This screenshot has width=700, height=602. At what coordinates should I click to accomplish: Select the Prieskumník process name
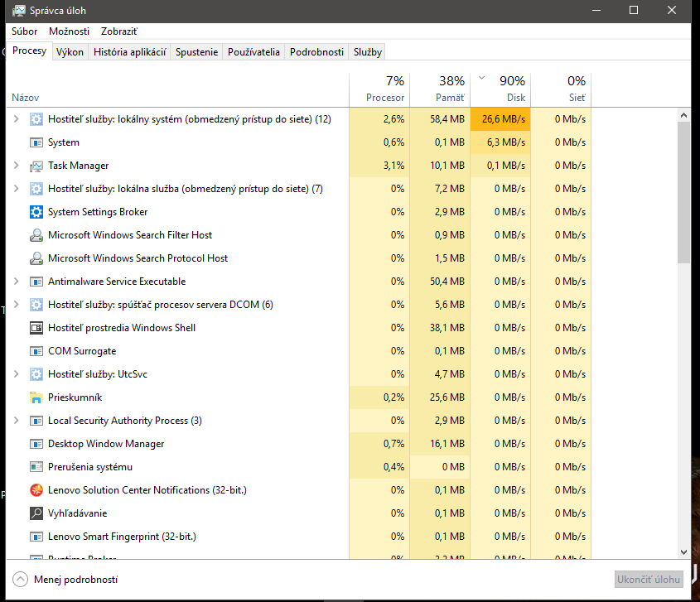(75, 397)
